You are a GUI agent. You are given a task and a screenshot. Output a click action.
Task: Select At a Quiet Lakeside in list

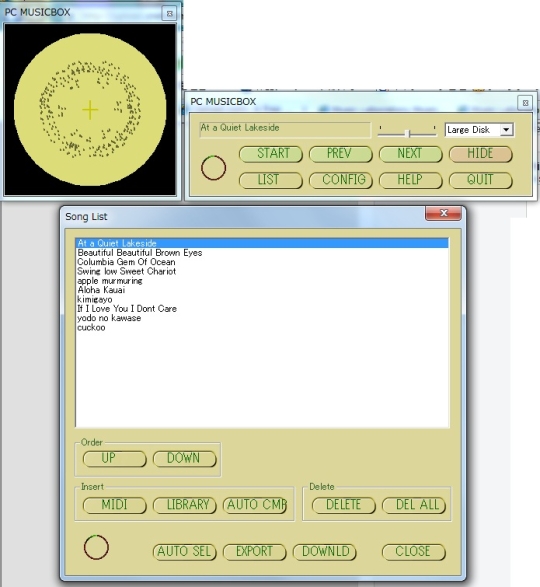262,243
